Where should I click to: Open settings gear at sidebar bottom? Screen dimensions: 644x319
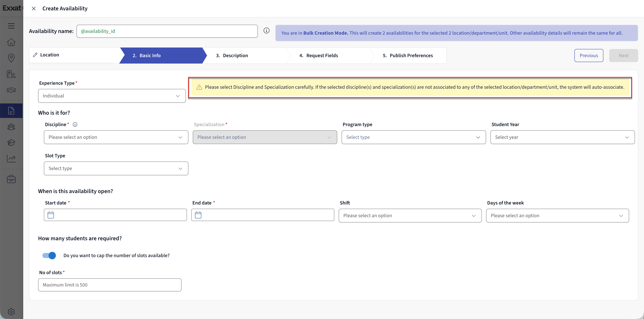(11, 312)
